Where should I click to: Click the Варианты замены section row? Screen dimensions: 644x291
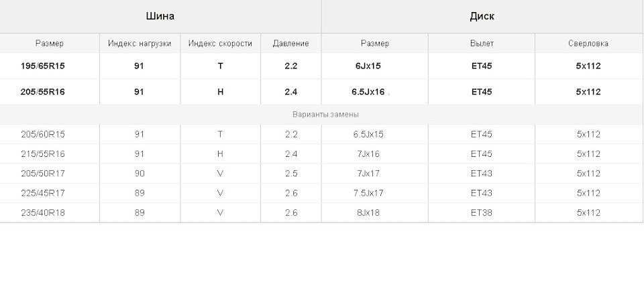tap(322, 115)
